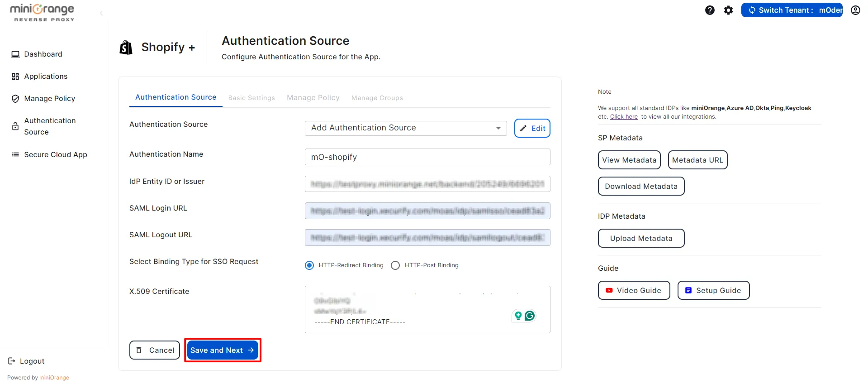Click the help question mark icon
The image size is (868, 389).
[x=710, y=10]
